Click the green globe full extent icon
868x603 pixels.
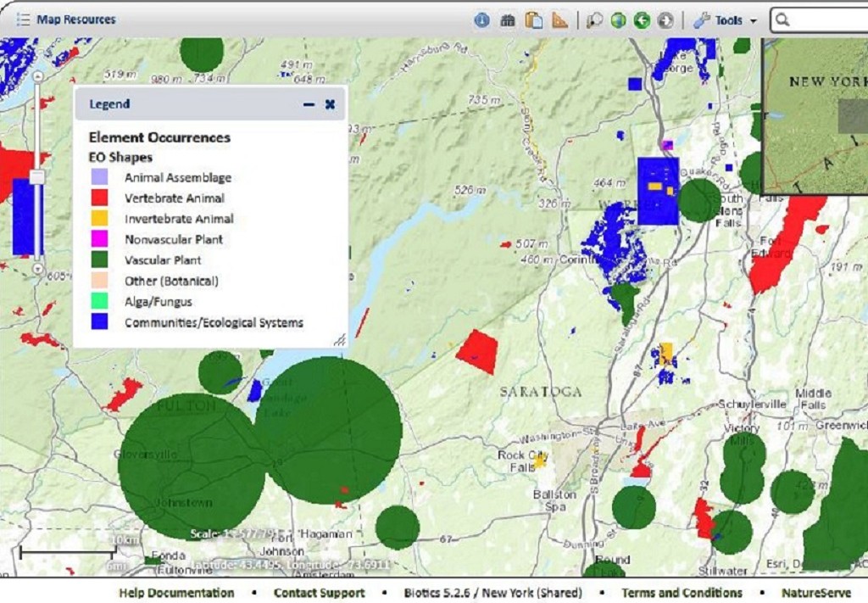point(619,20)
